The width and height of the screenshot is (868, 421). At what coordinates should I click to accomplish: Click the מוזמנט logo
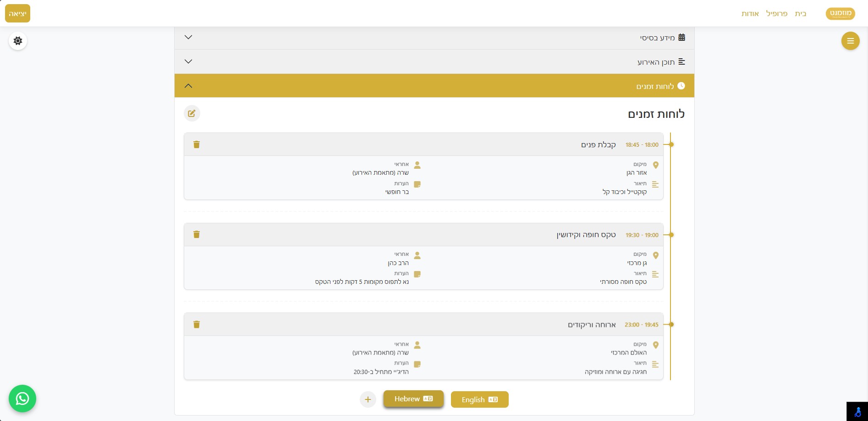pos(840,13)
